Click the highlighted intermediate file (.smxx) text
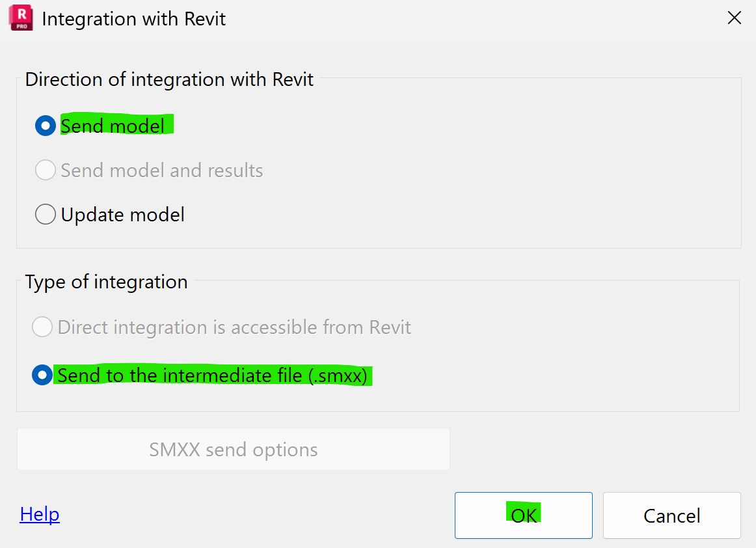 click(215, 375)
